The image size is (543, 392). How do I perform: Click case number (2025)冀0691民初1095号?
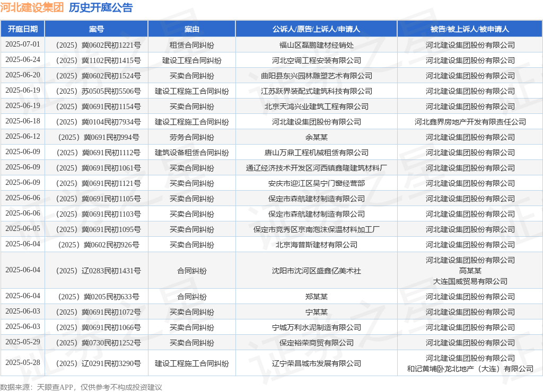tap(98, 229)
